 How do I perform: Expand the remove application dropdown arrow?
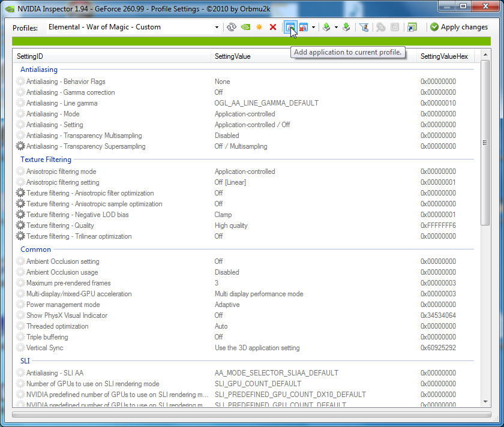[x=313, y=27]
